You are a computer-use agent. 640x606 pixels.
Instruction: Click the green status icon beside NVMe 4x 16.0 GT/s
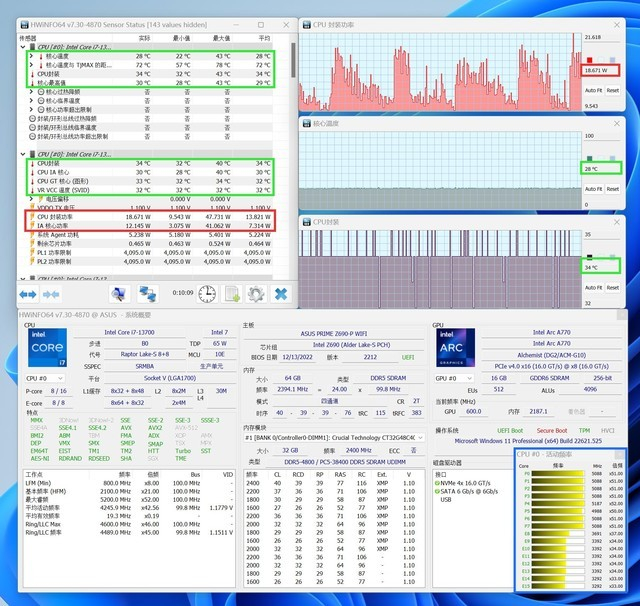pyautogui.click(x=438, y=483)
